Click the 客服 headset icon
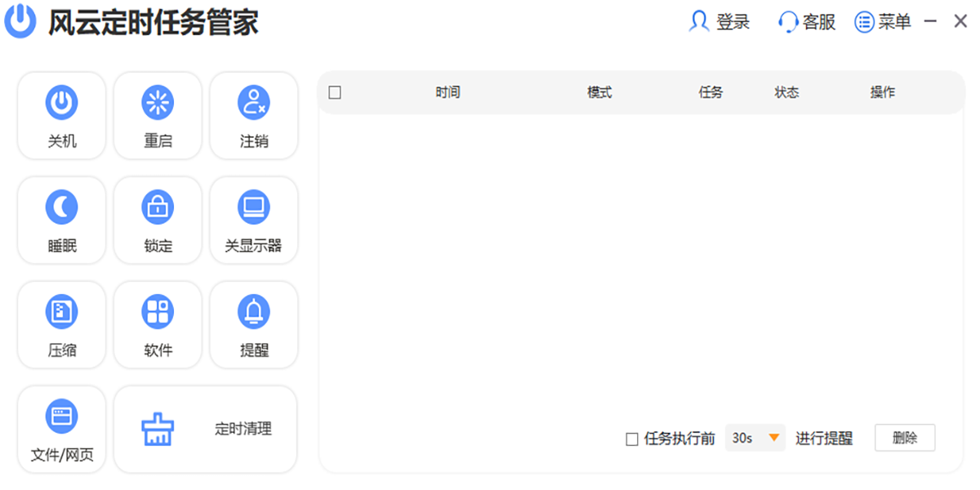The width and height of the screenshot is (980, 490). pos(788,22)
